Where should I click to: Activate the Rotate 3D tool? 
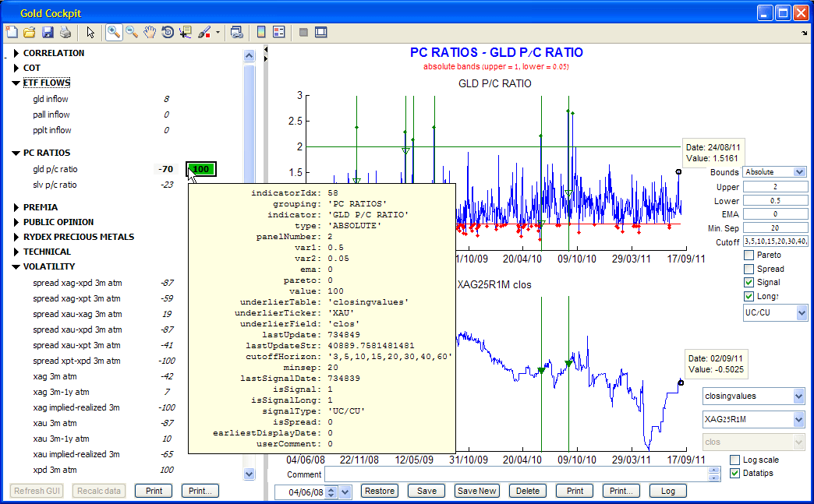click(168, 32)
